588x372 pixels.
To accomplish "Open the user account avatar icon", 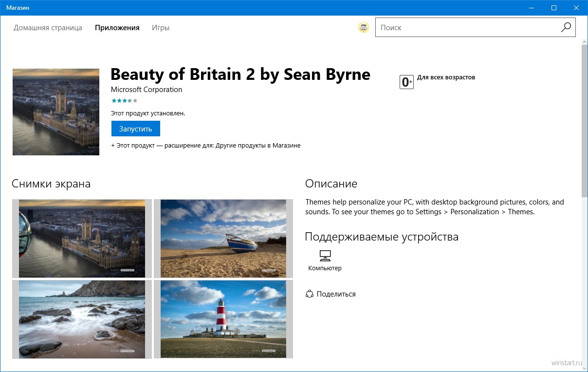I will tap(364, 28).
